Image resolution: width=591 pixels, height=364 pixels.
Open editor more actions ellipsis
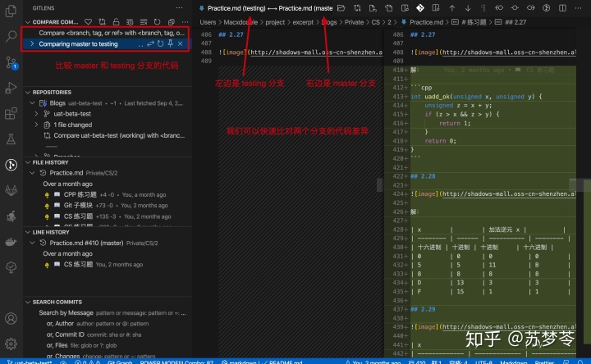pyautogui.click(x=578, y=8)
